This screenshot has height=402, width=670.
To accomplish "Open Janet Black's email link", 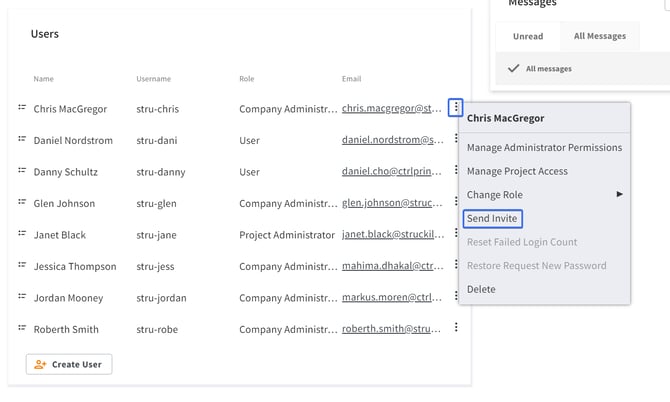I will pyautogui.click(x=392, y=235).
